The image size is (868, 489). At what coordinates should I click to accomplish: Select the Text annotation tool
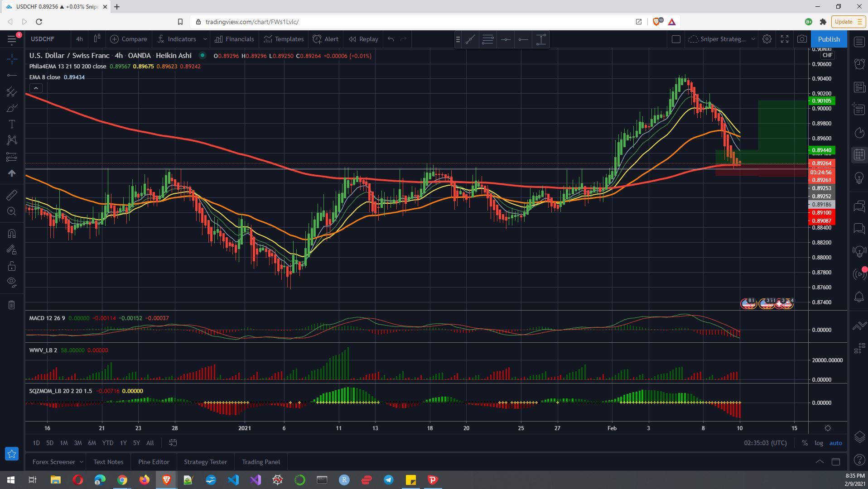click(12, 124)
